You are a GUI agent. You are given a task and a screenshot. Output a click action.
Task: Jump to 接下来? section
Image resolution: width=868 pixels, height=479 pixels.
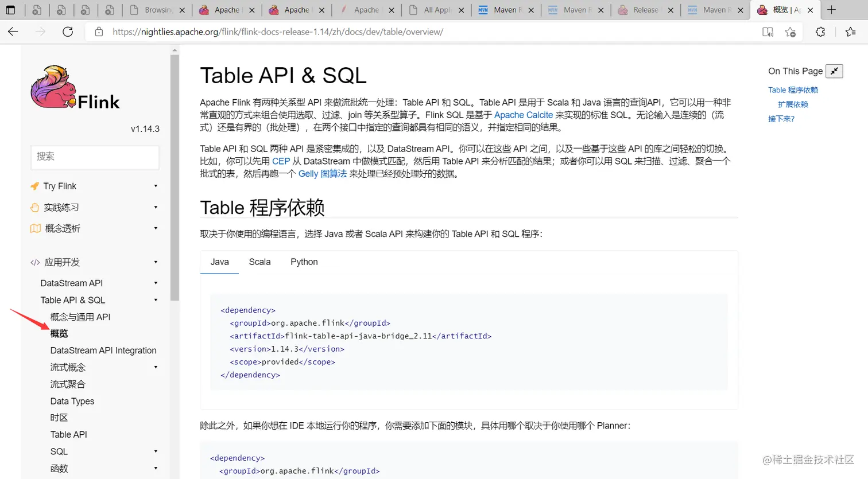[781, 119]
